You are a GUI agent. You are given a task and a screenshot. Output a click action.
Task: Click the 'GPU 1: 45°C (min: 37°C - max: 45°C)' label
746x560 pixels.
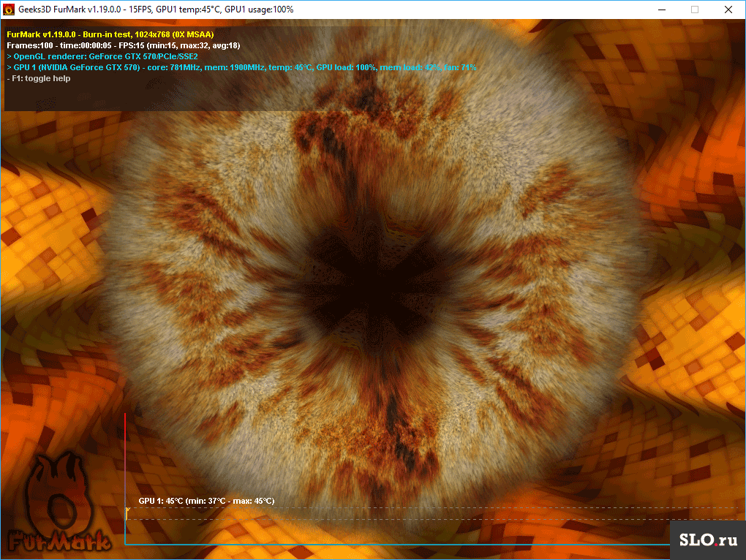[206, 501]
